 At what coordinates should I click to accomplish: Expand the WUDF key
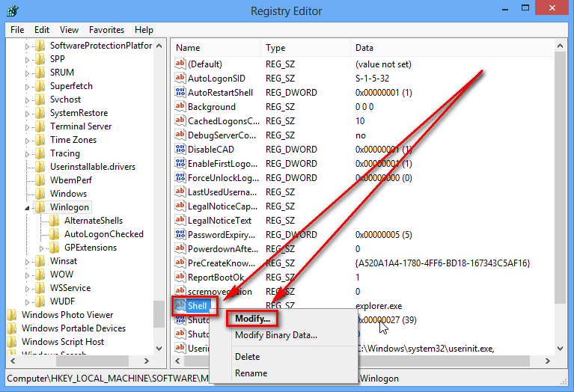point(27,302)
